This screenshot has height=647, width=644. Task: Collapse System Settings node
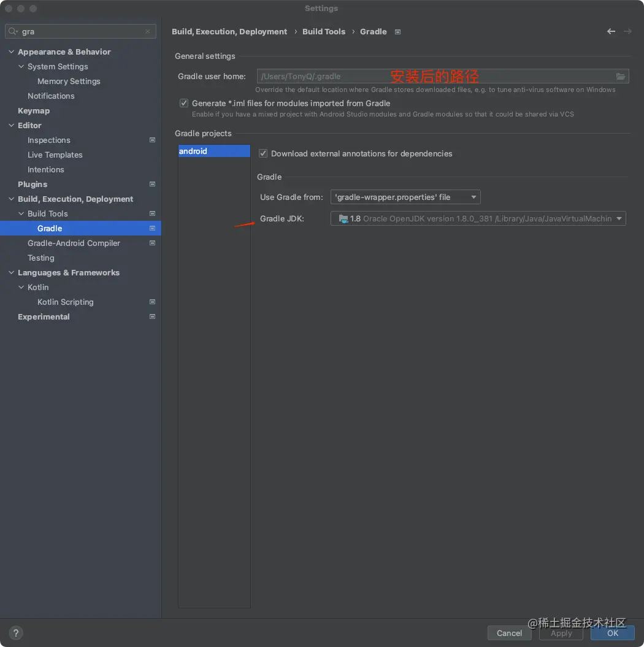coord(21,66)
